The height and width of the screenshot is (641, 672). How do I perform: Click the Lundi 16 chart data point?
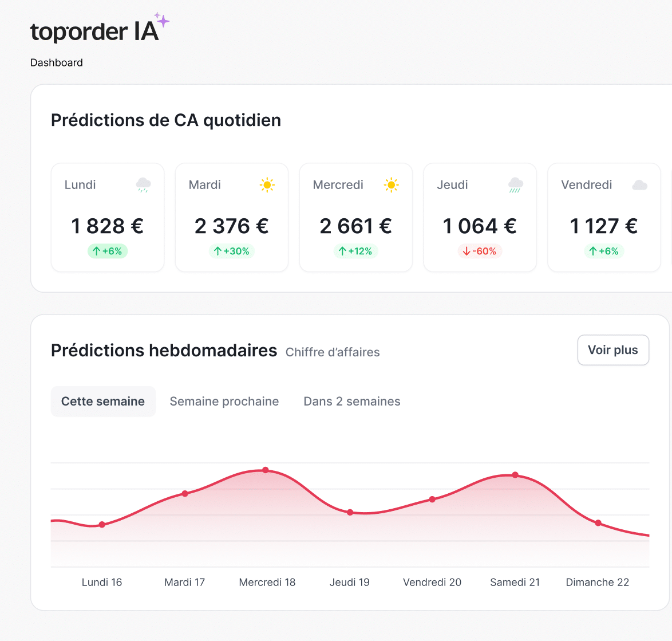102,525
